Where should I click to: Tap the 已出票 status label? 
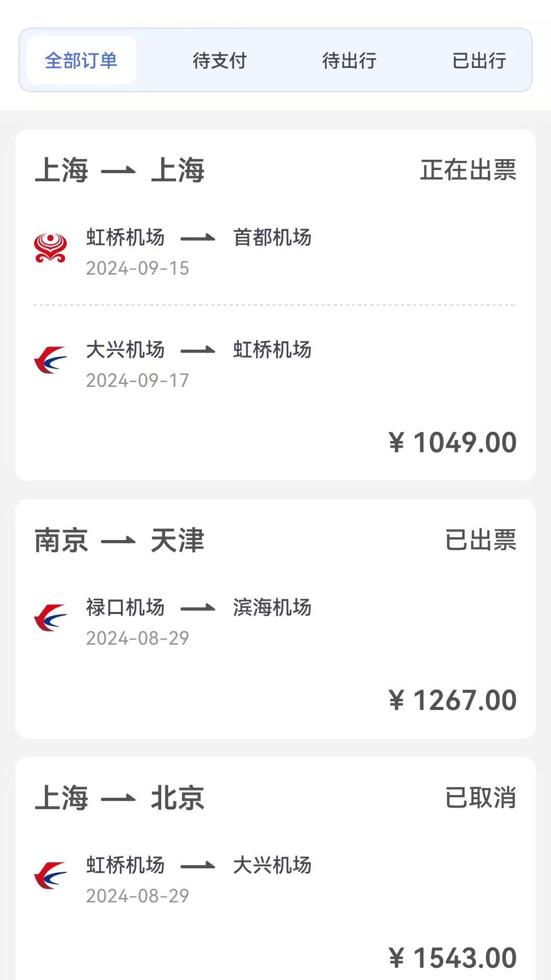(480, 541)
